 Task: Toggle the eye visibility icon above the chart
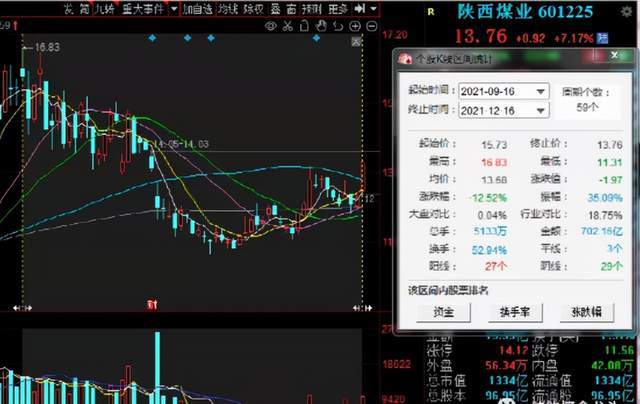click(x=270, y=26)
